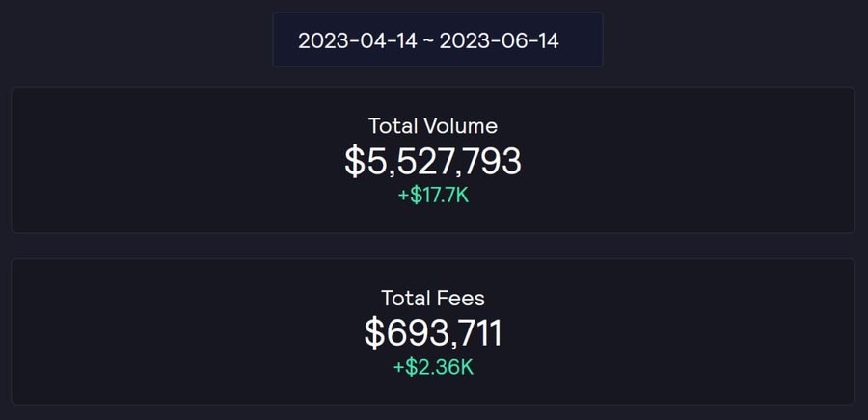868x420 pixels.
Task: Select the Total Volume label
Action: pyautogui.click(x=433, y=126)
